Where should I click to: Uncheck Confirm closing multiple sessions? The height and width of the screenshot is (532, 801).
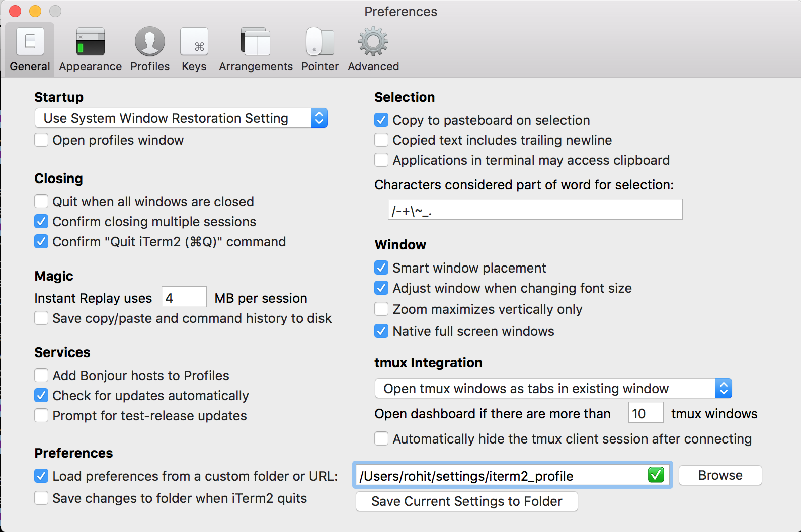tap(41, 221)
